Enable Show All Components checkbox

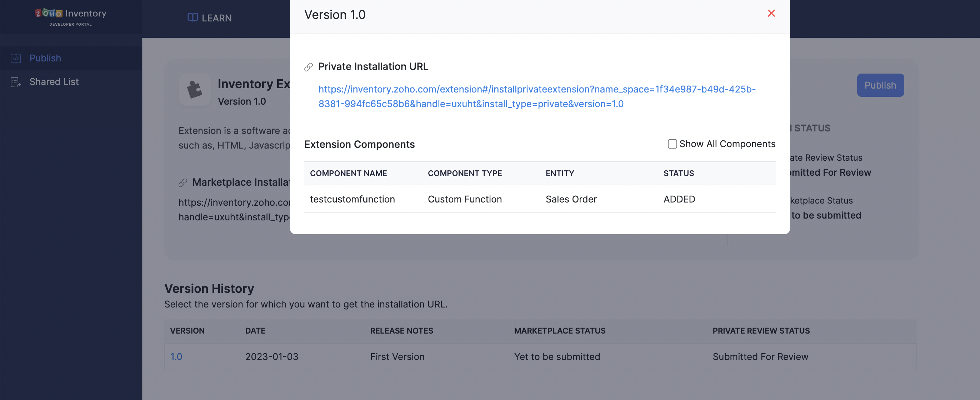pos(672,144)
